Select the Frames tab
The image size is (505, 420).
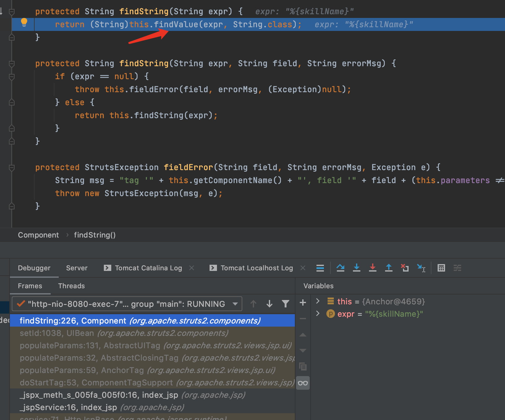point(30,286)
